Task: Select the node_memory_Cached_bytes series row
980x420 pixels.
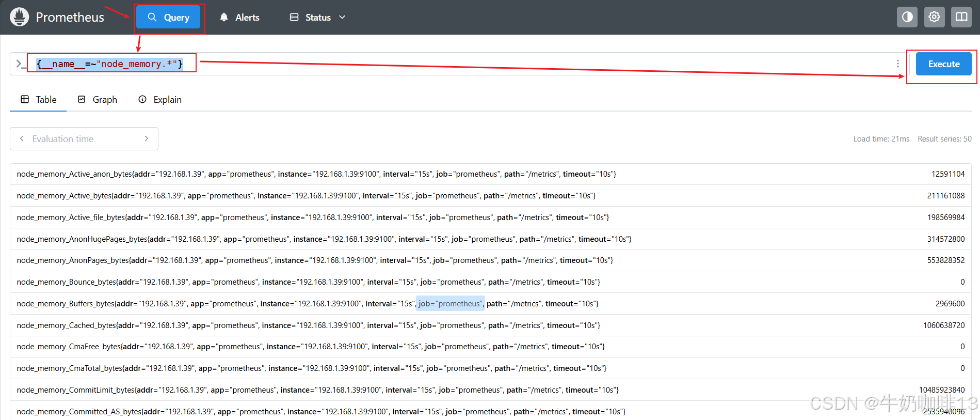Action: coord(490,325)
